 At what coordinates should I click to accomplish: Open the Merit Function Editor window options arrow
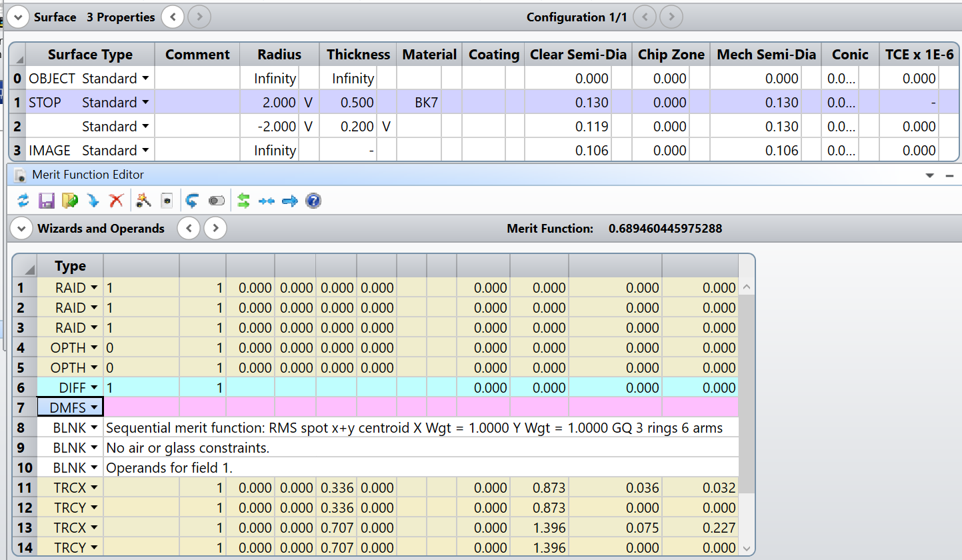930,175
